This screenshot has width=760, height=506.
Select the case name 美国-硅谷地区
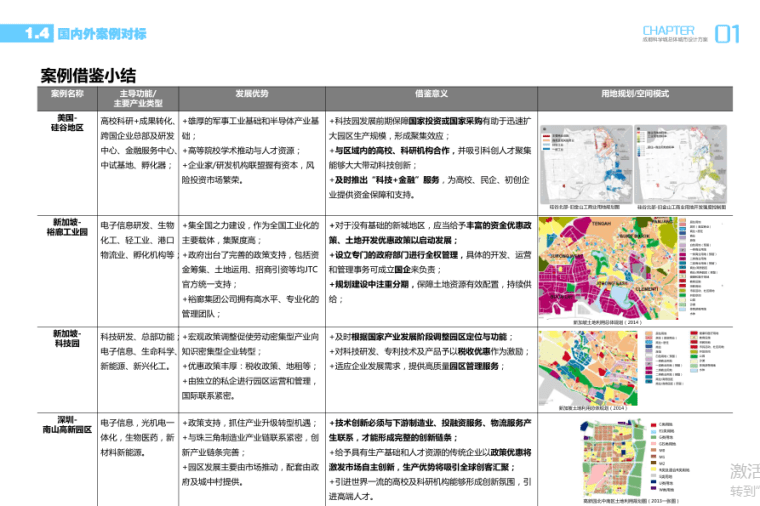pyautogui.click(x=67, y=123)
